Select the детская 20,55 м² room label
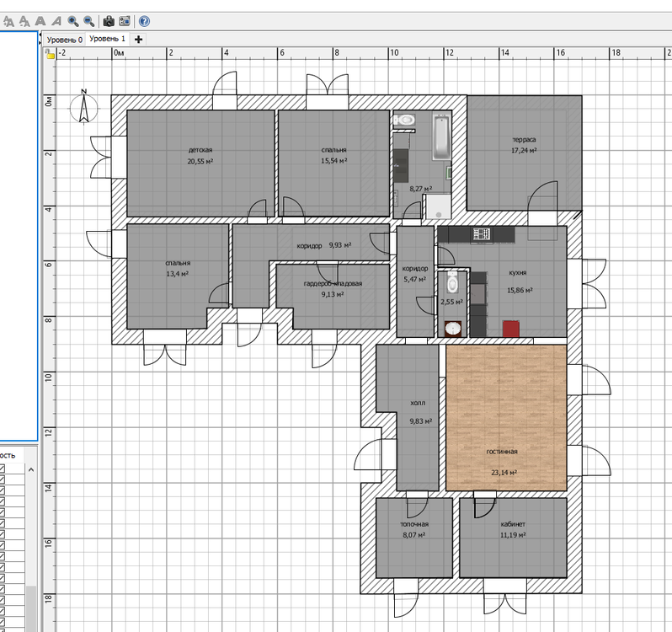Viewport: 672px width, 632px height. click(x=200, y=156)
